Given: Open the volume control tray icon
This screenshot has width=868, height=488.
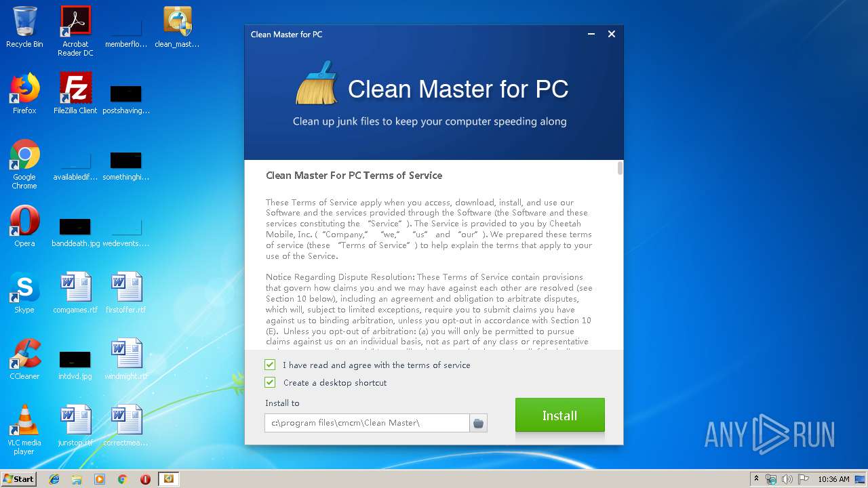Looking at the screenshot, I should point(787,479).
